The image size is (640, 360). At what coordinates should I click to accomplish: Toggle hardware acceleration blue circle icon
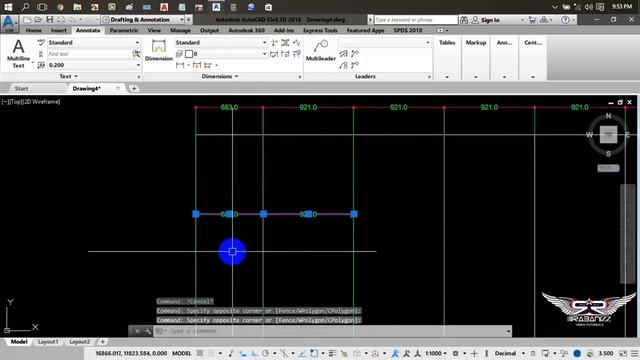[577, 353]
